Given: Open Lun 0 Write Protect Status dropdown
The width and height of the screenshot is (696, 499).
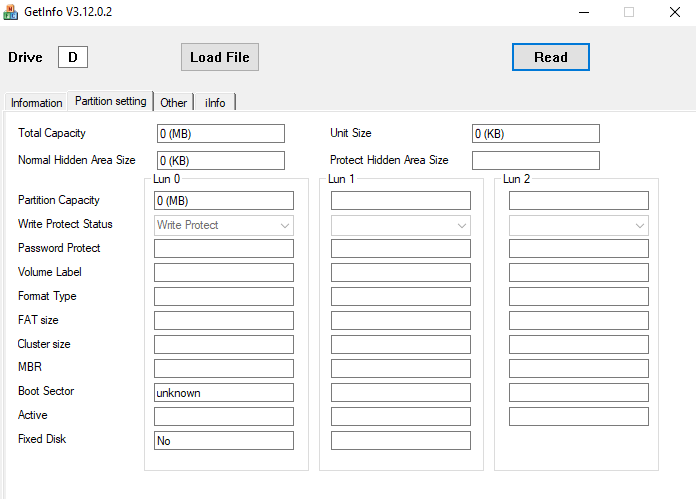Looking at the screenshot, I should pos(224,225).
